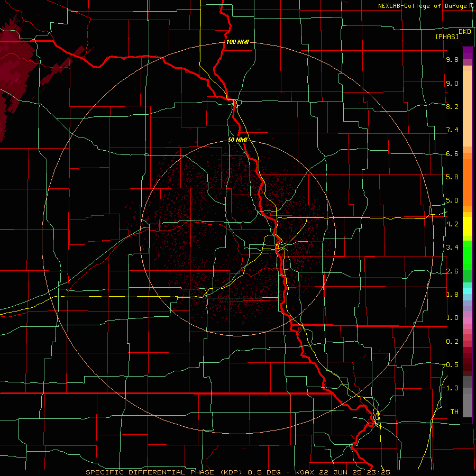The image size is (476, 476).
Task: Select the 9.0 value on the scale
Action: click(x=452, y=84)
